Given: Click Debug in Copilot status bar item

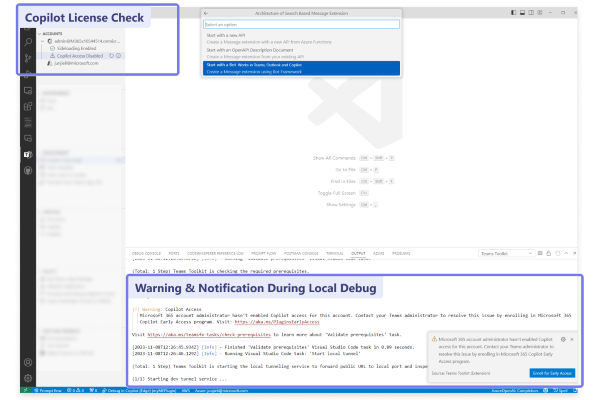Looking at the screenshot, I should pos(139,390).
